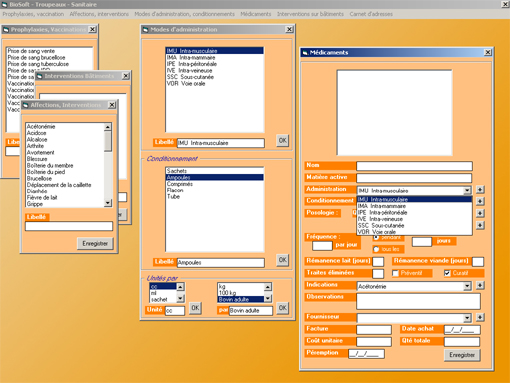
Task: Select the 'tous les' radio button
Action: (376, 249)
